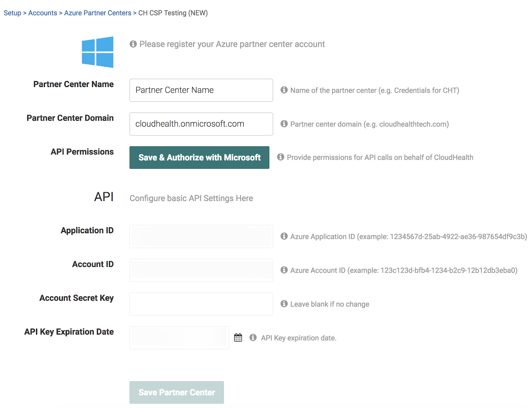This screenshot has width=532, height=408.
Task: Open the Setup breadcrumb link
Action: click(12, 13)
